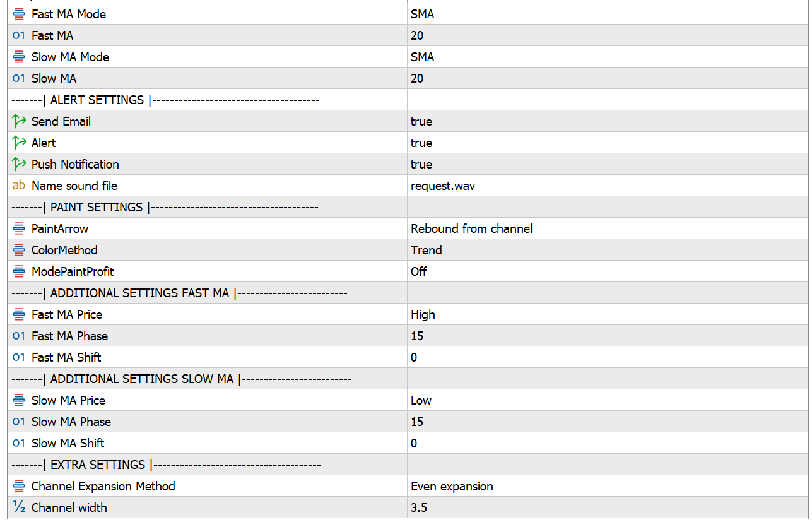Click the enum icon beside Channel Expansion Method
The width and height of the screenshot is (812, 527).
18,486
